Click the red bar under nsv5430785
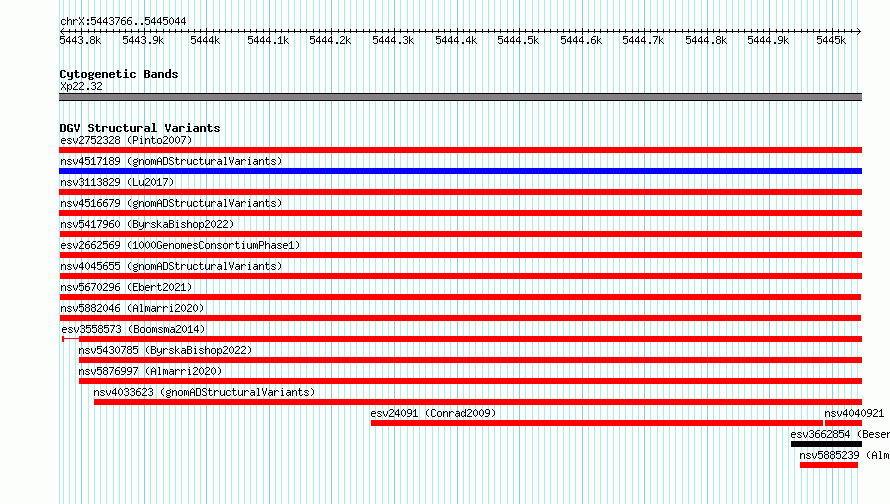This screenshot has width=890, height=504. pos(471,360)
